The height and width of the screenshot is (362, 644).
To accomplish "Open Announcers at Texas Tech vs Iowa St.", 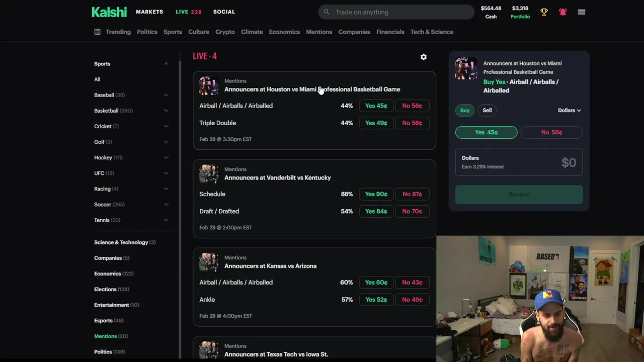I will coord(276,354).
